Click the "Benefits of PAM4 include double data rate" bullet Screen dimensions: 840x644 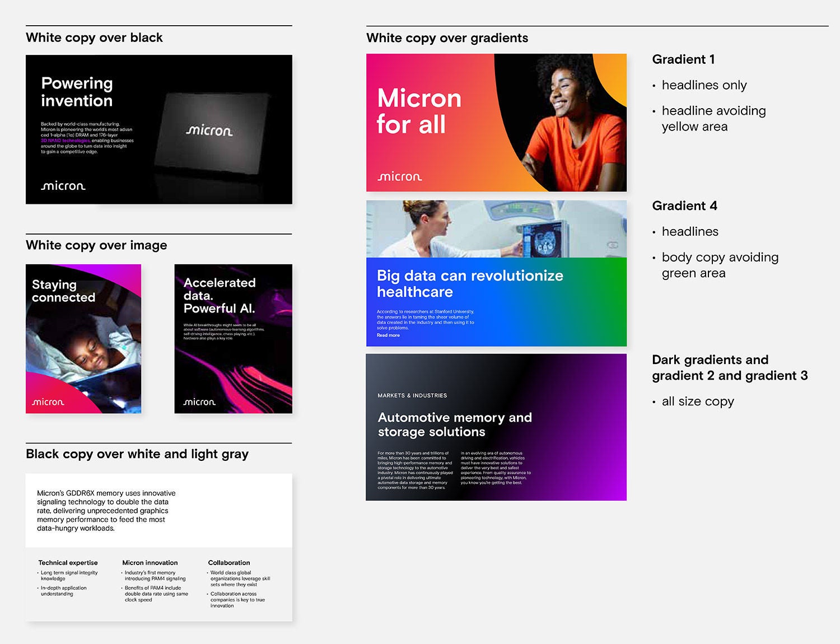[155, 594]
